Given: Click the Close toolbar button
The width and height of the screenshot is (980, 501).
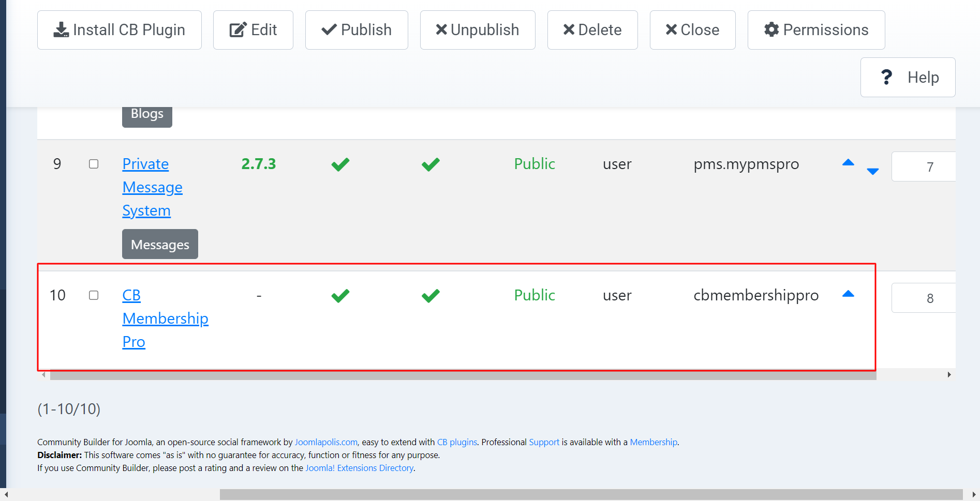Looking at the screenshot, I should 692,30.
